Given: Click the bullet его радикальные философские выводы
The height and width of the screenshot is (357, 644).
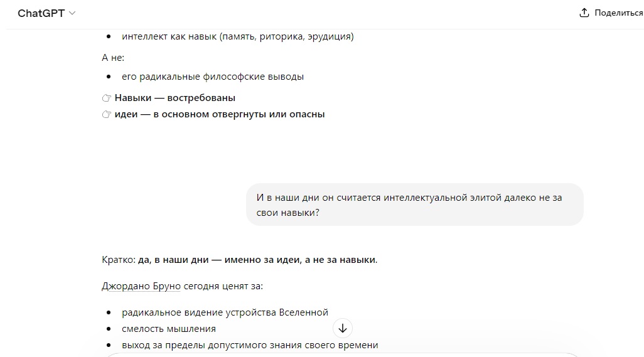Looking at the screenshot, I should (213, 77).
